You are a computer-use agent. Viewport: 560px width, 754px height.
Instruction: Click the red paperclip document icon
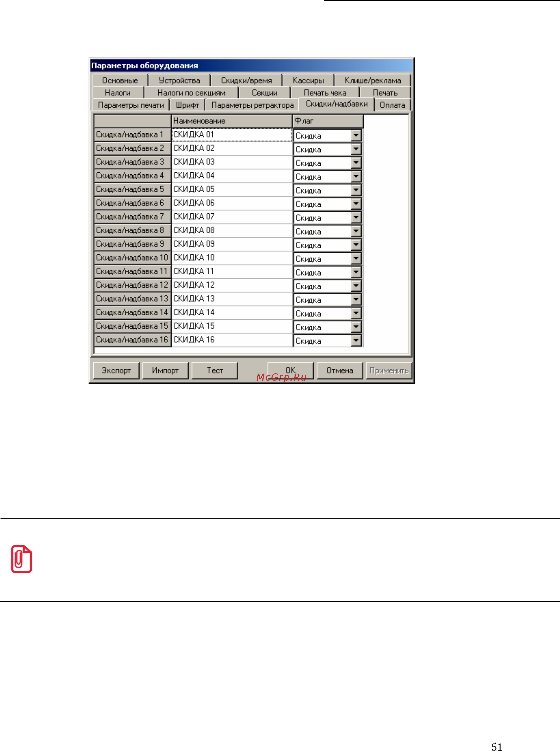click(21, 559)
